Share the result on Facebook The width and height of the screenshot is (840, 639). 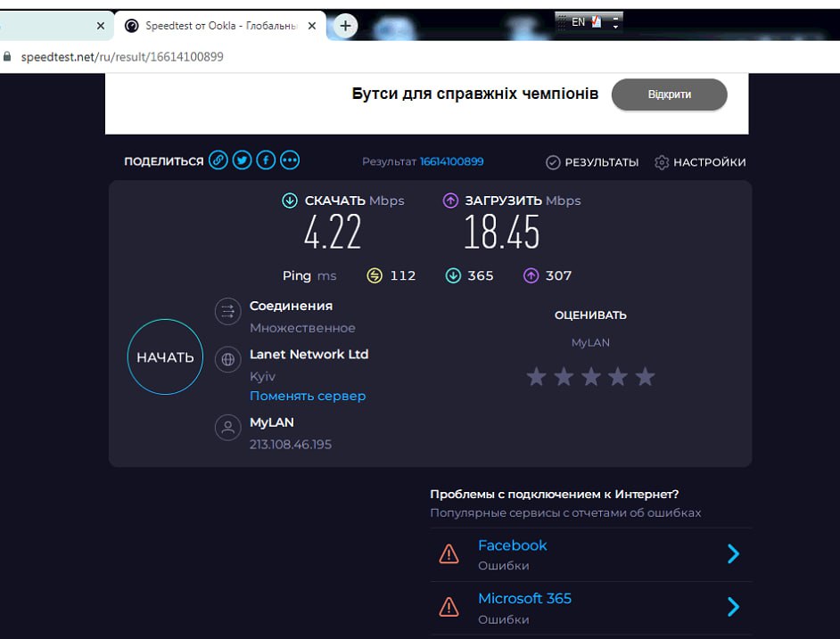pyautogui.click(x=266, y=160)
